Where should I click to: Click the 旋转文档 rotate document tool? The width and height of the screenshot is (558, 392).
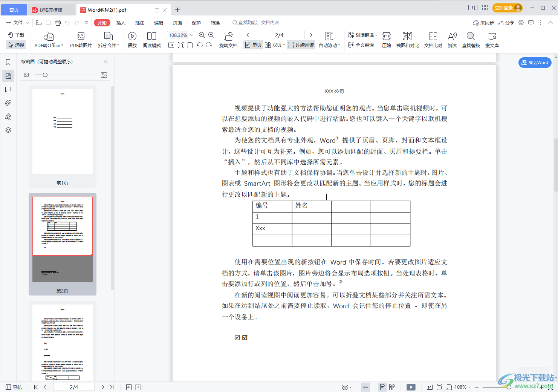(228, 40)
